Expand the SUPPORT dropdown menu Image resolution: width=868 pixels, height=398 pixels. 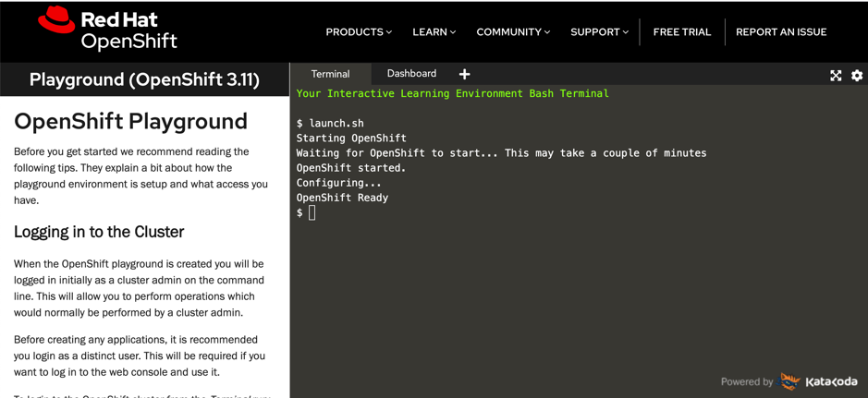(600, 32)
